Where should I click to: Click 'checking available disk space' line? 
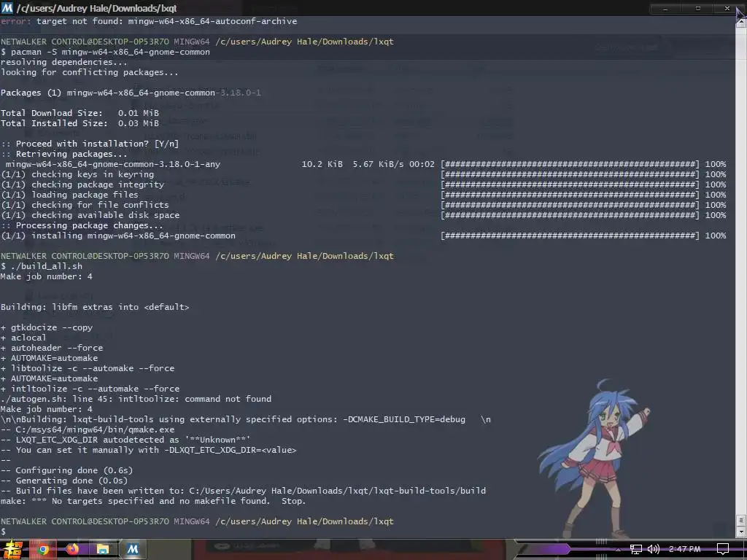[x=90, y=215]
